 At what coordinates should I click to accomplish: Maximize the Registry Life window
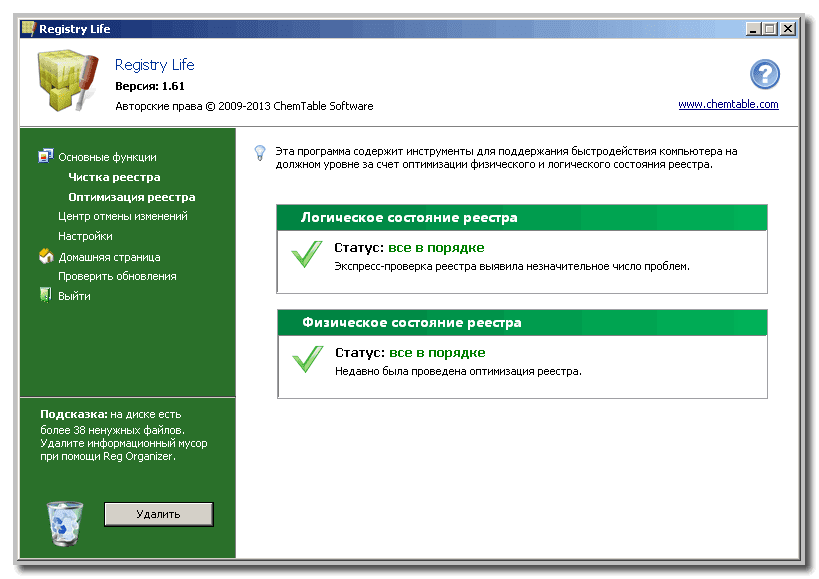coord(769,29)
